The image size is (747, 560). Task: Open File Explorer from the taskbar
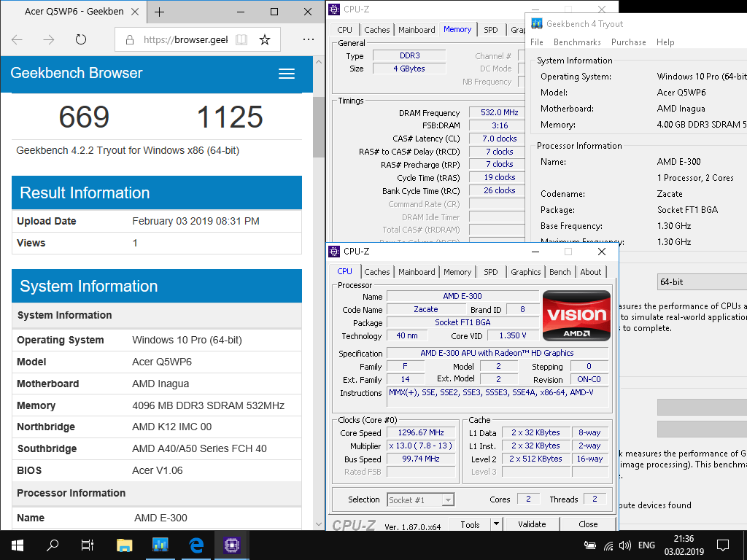coord(124,545)
